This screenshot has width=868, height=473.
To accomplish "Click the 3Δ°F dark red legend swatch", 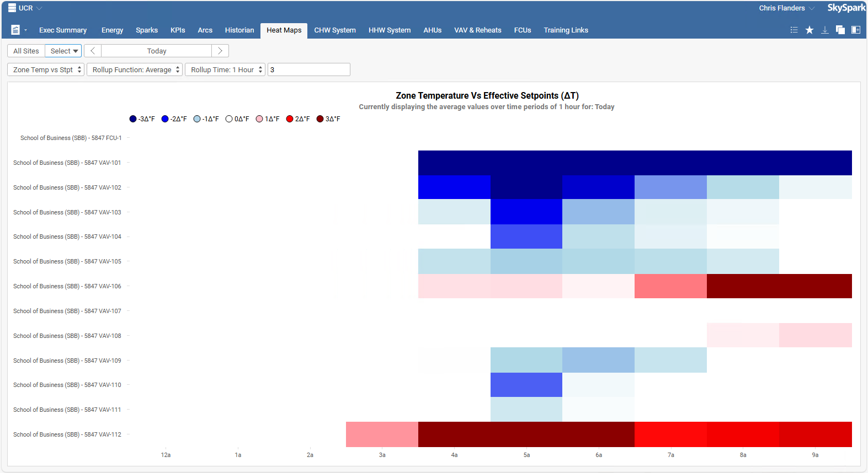I will [320, 119].
